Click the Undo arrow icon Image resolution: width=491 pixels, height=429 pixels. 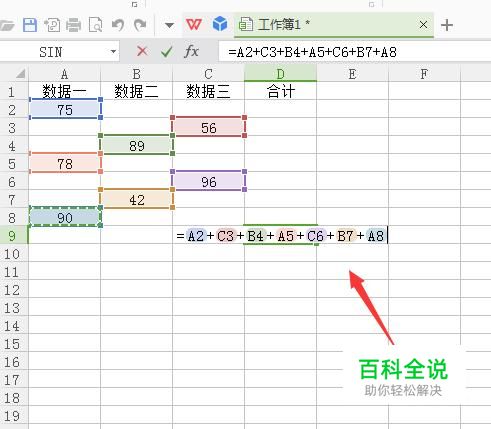(118, 25)
